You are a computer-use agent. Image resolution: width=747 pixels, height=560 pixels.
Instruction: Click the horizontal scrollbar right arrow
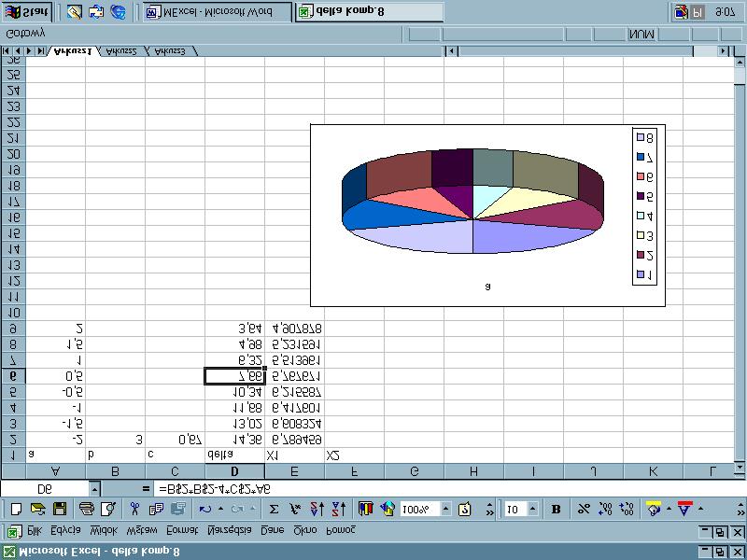[x=724, y=51]
